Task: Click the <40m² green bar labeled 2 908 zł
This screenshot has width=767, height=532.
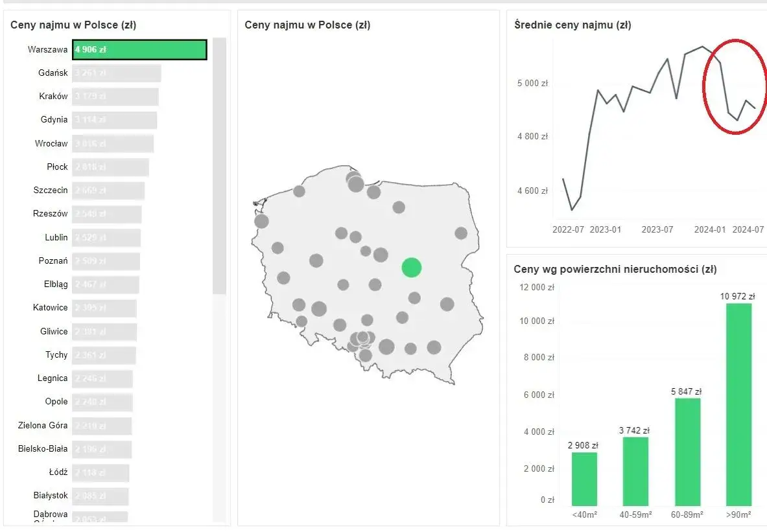Action: coord(584,480)
